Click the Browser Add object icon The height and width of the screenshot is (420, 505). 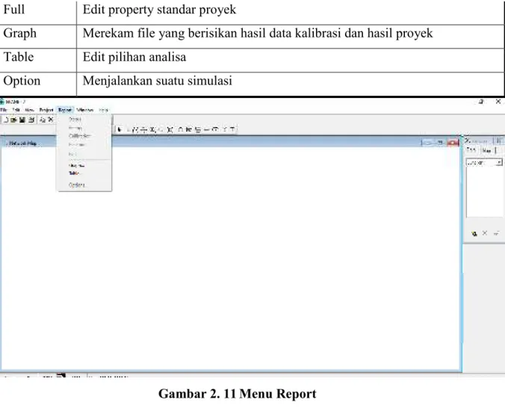point(474,233)
